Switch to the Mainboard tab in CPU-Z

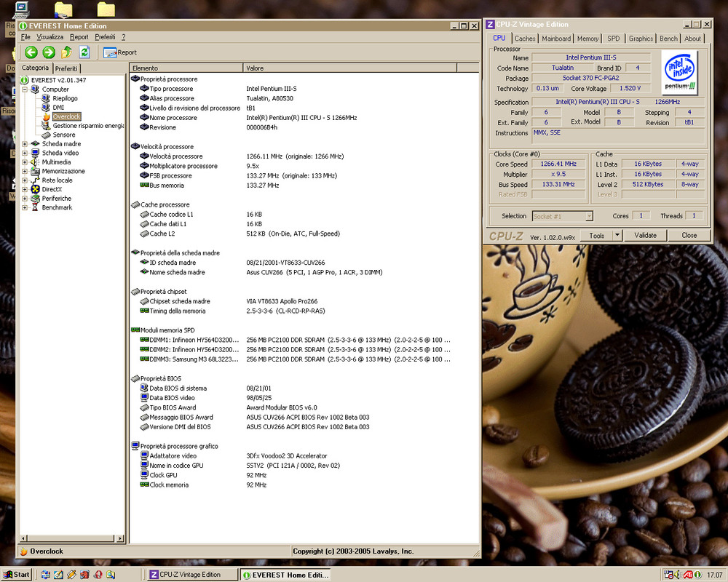556,39
